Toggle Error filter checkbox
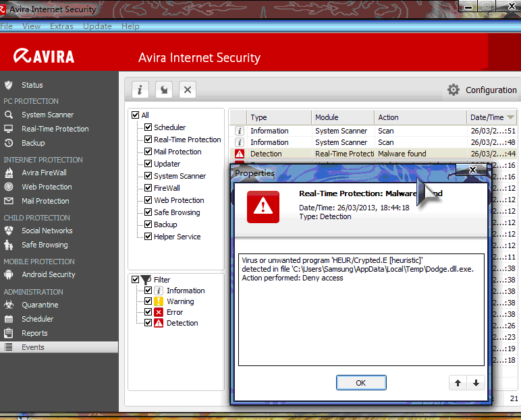 coord(148,311)
